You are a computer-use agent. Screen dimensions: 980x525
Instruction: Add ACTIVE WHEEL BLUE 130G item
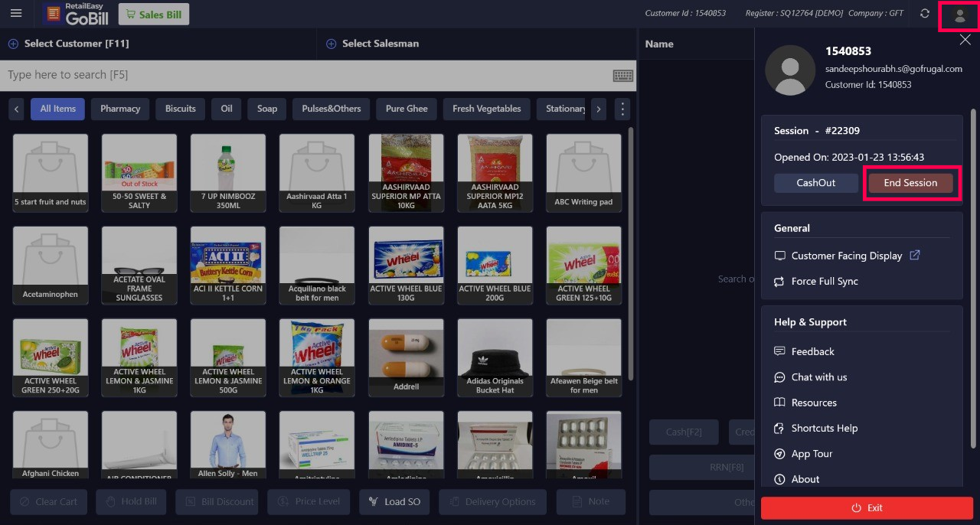(406, 265)
